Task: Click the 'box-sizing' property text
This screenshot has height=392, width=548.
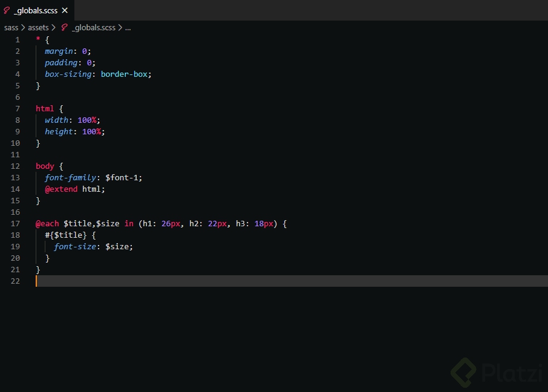Action: (68, 74)
